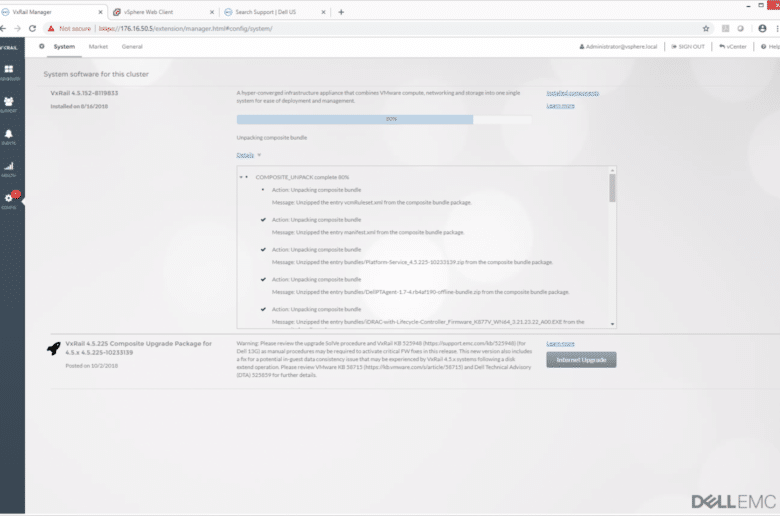Click the log scrollbar down arrow
Screen dimensions: 780x516
612,324
